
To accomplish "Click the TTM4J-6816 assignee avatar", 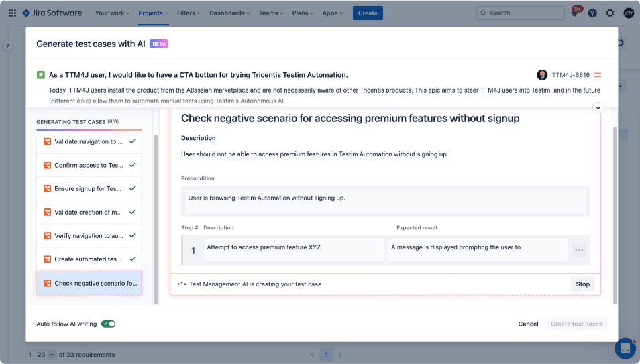I will click(542, 75).
